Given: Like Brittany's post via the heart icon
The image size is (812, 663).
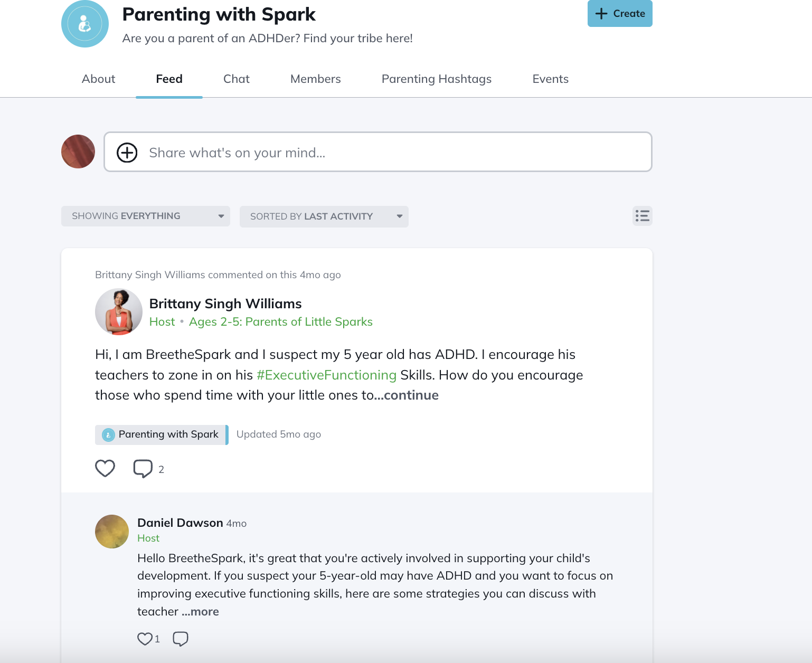Looking at the screenshot, I should pos(105,468).
